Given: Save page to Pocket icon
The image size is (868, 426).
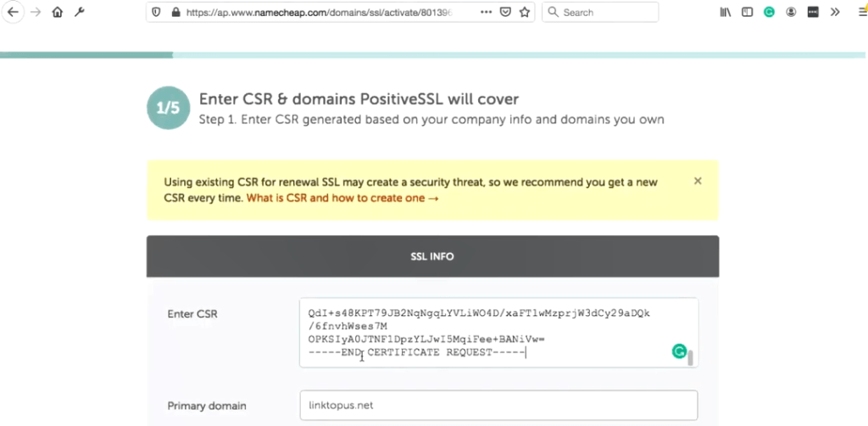Looking at the screenshot, I should click(505, 12).
